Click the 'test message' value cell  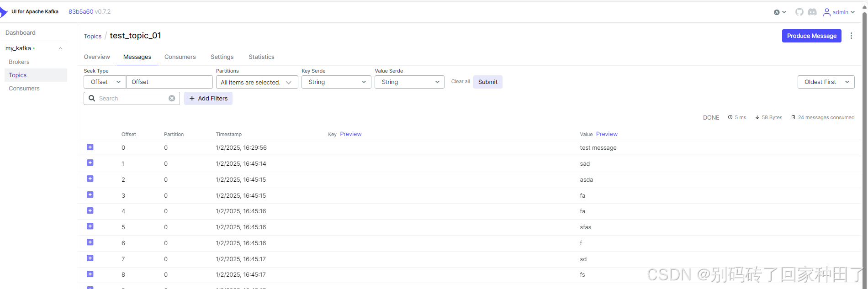tap(598, 148)
